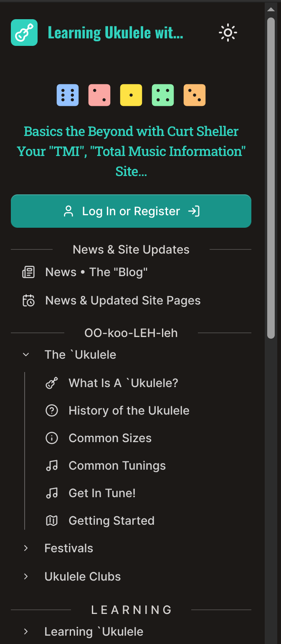Click the Log In or Register button
This screenshot has width=281, height=644.
pos(131,211)
